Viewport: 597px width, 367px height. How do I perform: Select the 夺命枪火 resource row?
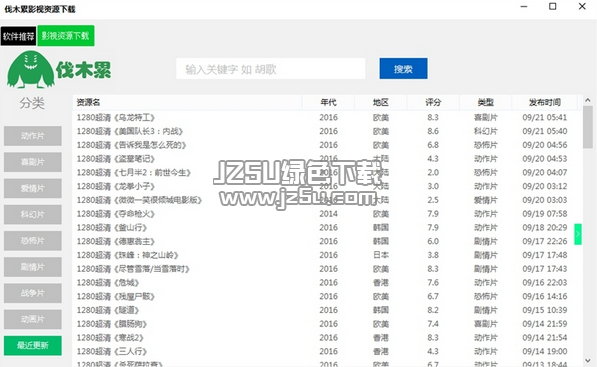pos(327,214)
